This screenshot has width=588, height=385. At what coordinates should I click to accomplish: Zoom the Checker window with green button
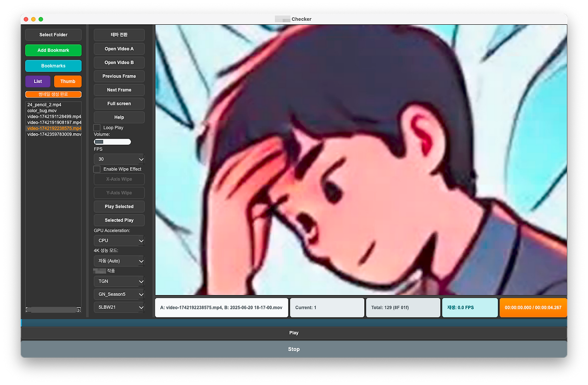pyautogui.click(x=41, y=19)
